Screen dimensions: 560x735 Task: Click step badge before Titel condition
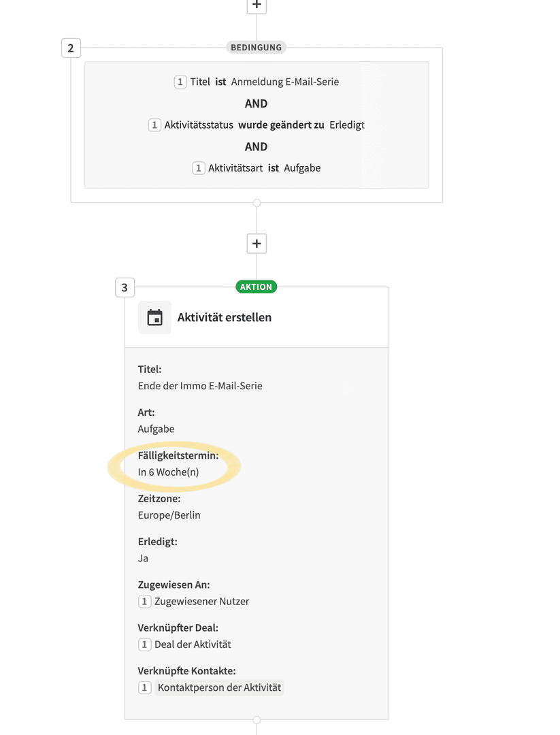[180, 82]
